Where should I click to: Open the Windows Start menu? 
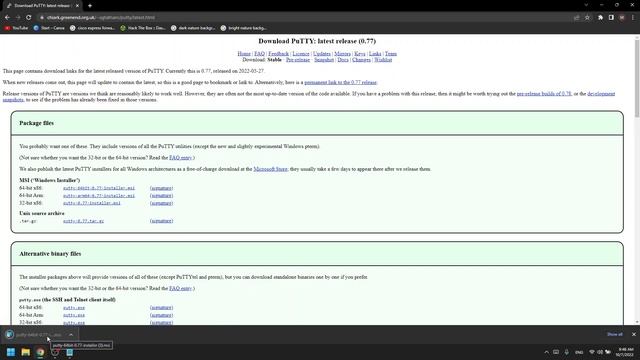(11, 352)
